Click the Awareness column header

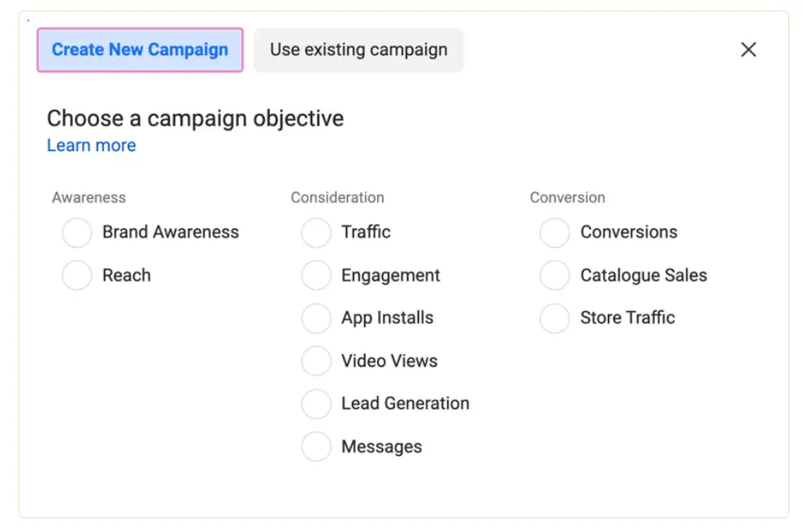89,197
